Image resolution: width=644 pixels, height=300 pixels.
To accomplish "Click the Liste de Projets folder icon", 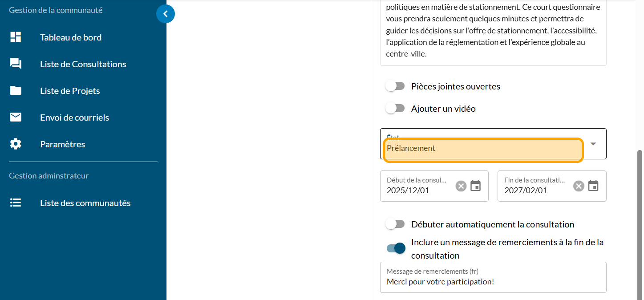I will [16, 91].
